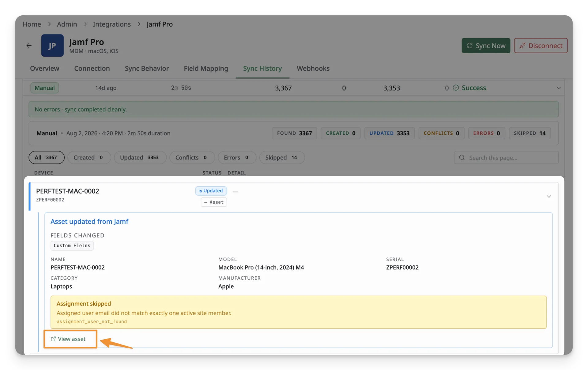This screenshot has height=370, width=588.
Task: Click the magnifier icon in search box
Action: 462,158
